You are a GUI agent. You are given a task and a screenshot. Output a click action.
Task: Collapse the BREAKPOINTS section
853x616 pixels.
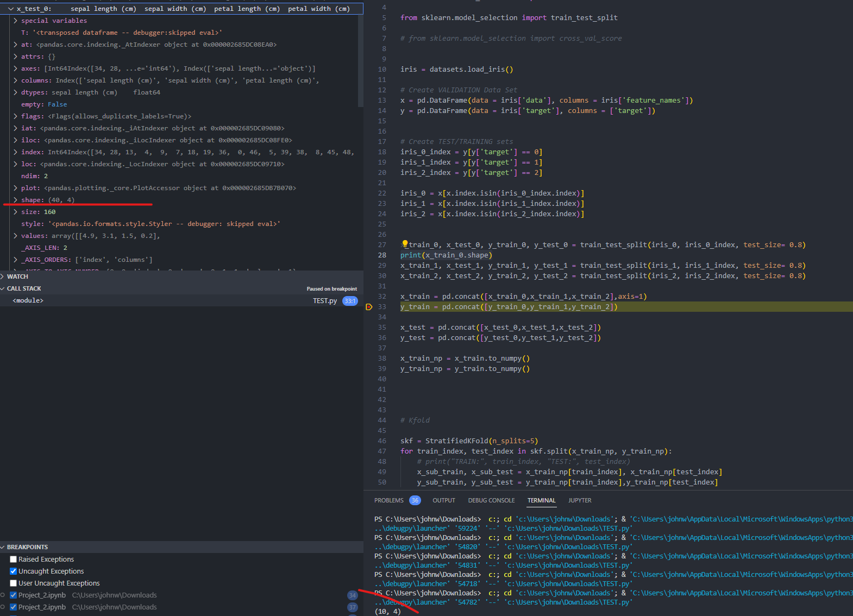click(x=3, y=547)
